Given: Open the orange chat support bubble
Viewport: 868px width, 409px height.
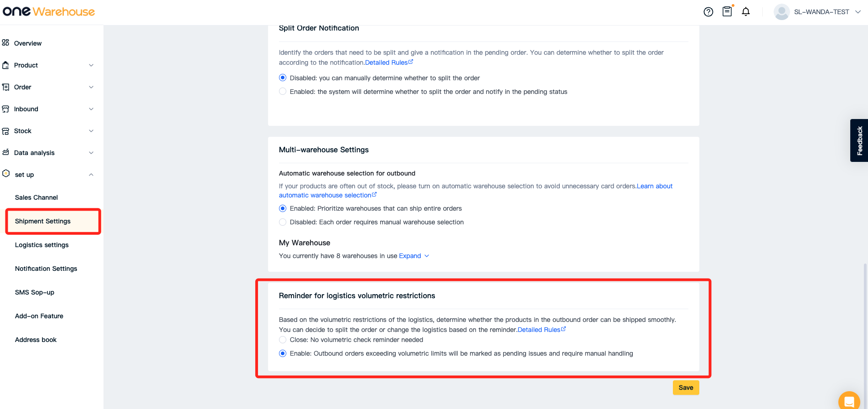Looking at the screenshot, I should [x=849, y=401].
